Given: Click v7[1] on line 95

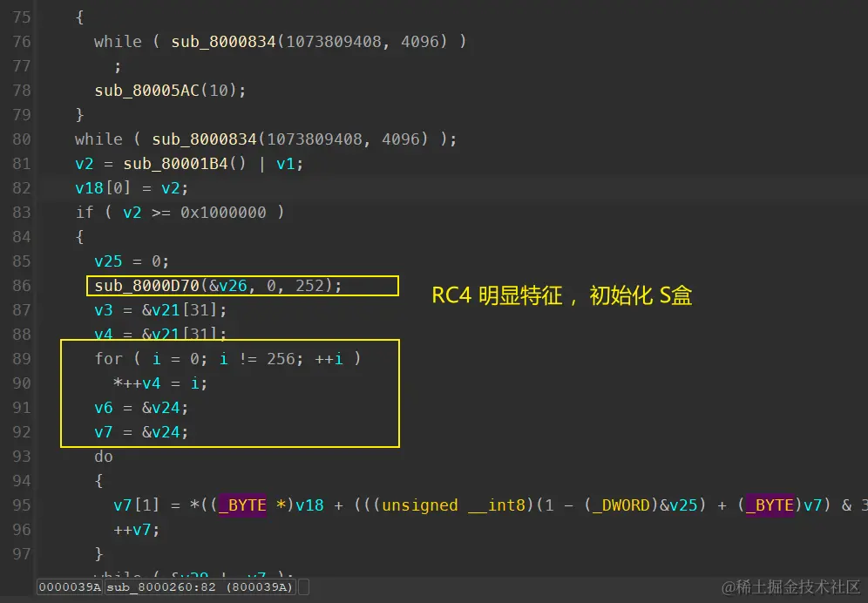Looking at the screenshot, I should coord(137,505).
